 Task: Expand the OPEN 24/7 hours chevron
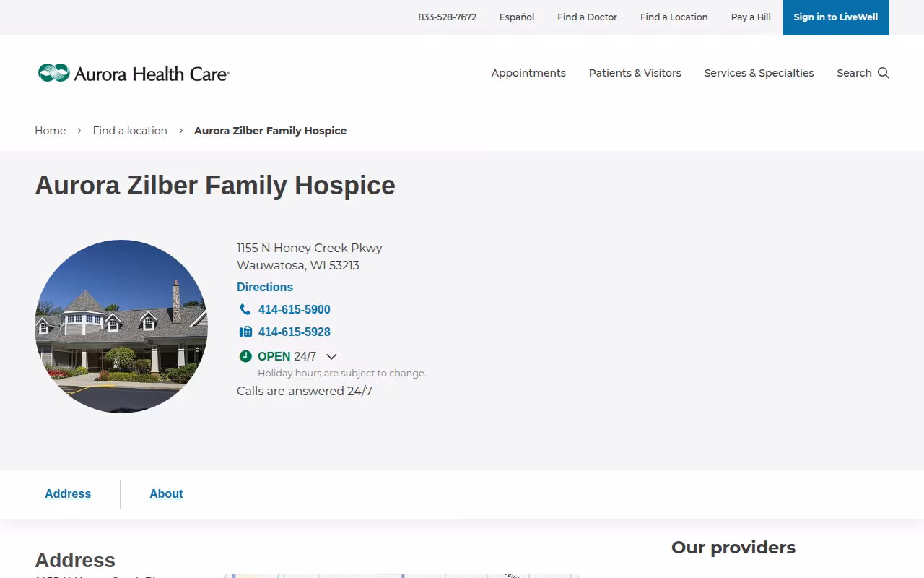coord(331,356)
